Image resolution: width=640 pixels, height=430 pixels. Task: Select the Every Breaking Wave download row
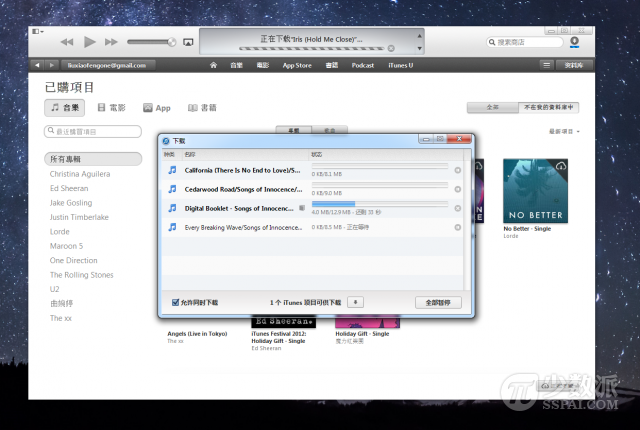coord(312,227)
